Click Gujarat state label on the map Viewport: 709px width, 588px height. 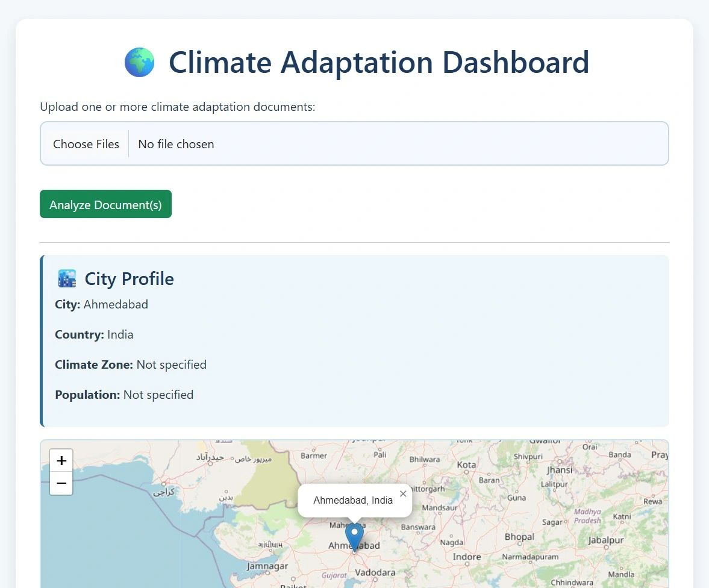click(x=334, y=576)
